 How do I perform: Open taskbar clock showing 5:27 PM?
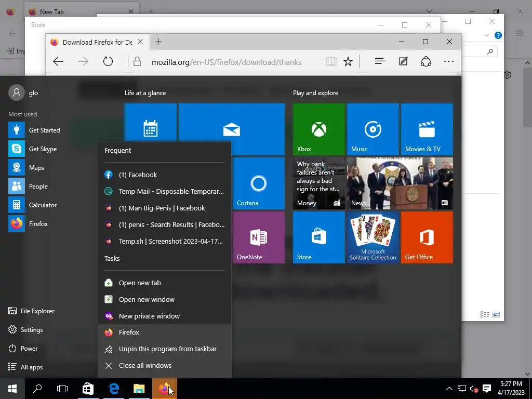[511, 388]
